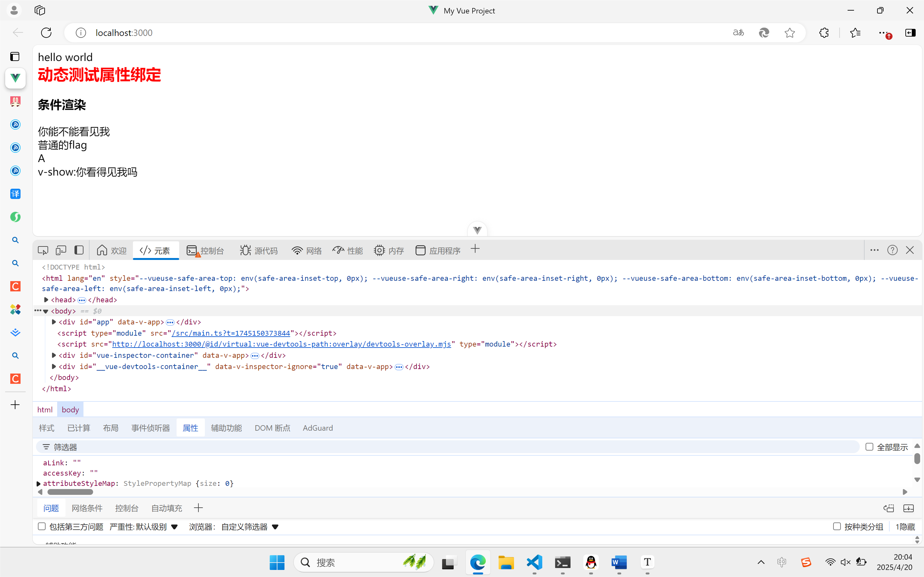This screenshot has height=577, width=924.
Task: Open the 已计算 styles tab
Action: 79,428
